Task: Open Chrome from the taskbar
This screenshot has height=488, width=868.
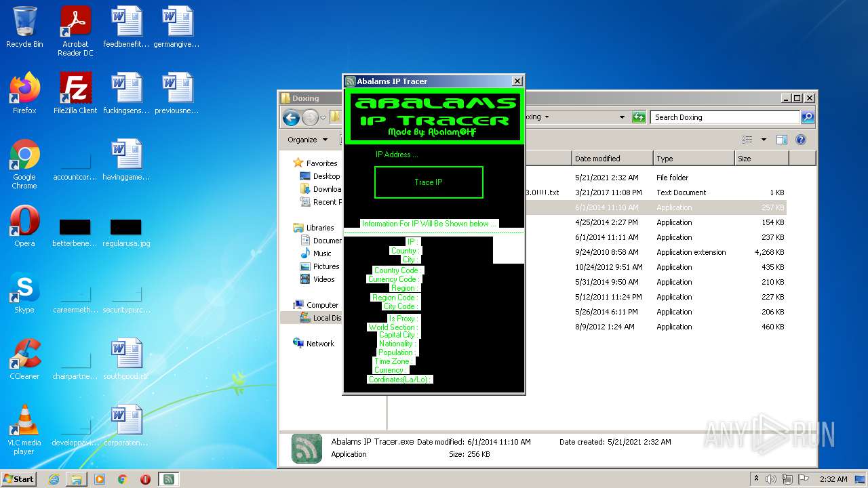Action: coord(123,479)
